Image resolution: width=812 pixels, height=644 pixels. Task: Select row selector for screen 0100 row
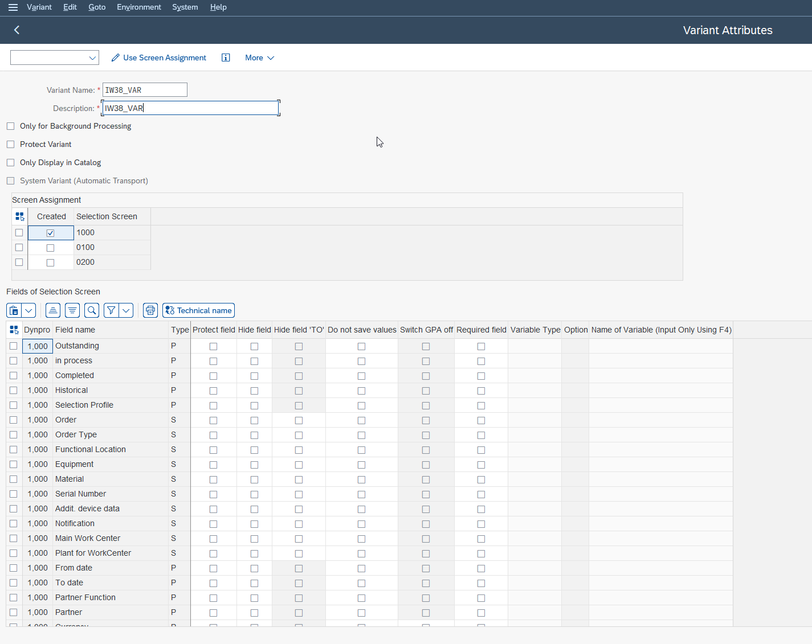pos(19,247)
